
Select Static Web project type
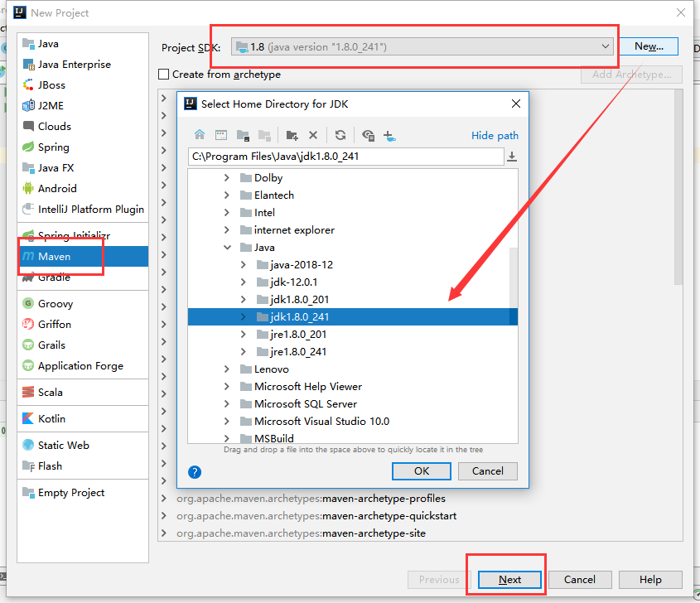pos(83,446)
